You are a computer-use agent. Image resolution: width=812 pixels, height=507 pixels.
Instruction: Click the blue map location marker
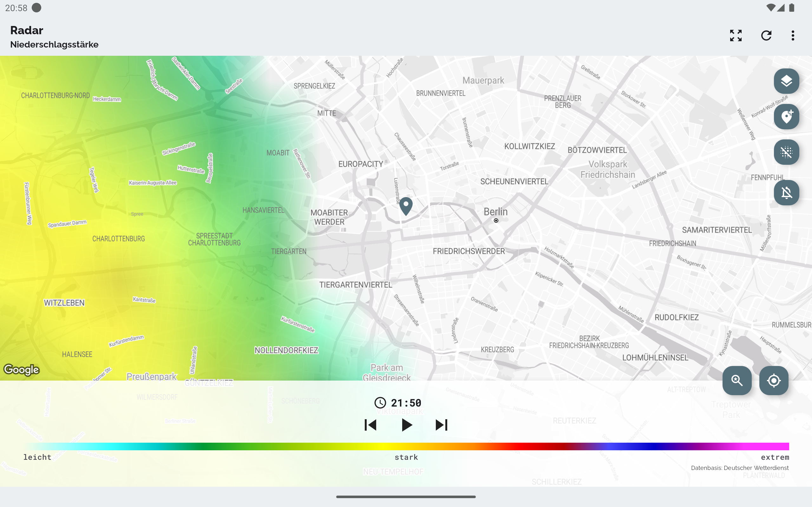pyautogui.click(x=406, y=205)
